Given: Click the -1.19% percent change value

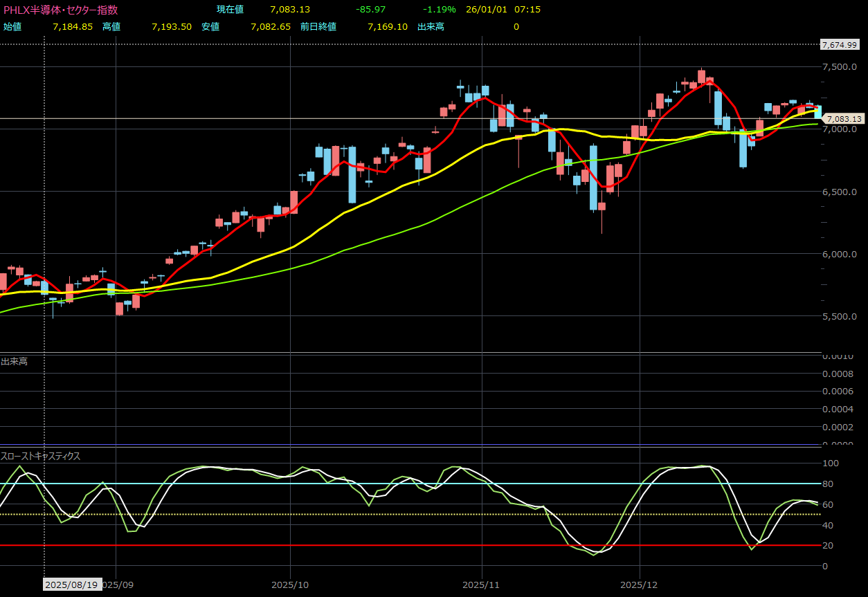Looking at the screenshot, I should (440, 10).
